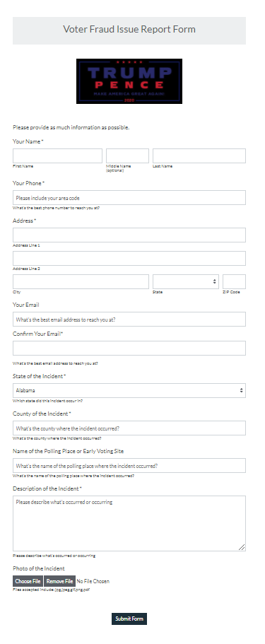Click the Remove File button

[x=59, y=581]
